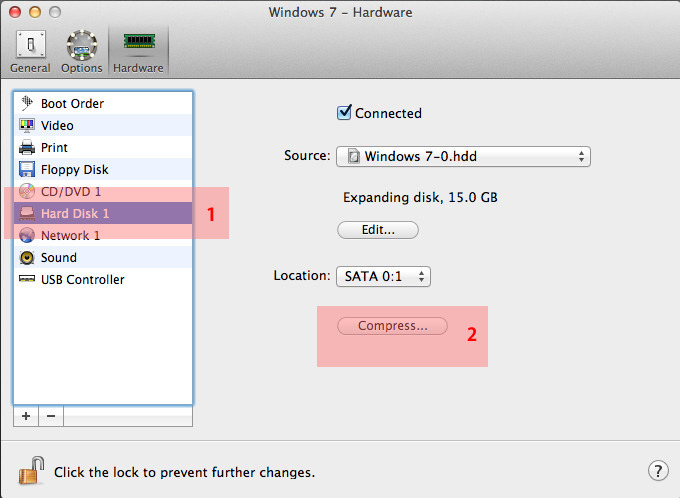
Task: Close the window with the red button
Action: [x=15, y=12]
